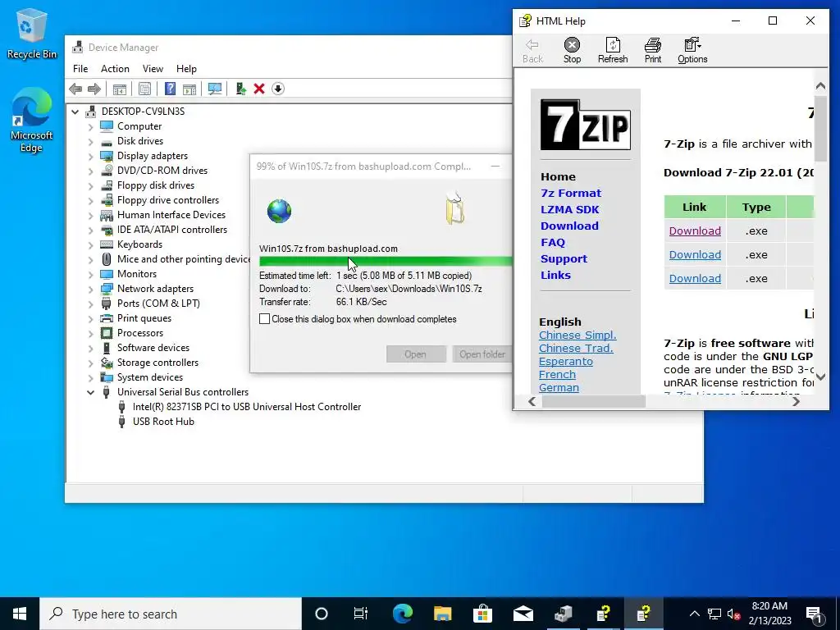The image size is (840, 630).
Task: Click Refresh in HTML Help toolbar
Action: (x=613, y=50)
